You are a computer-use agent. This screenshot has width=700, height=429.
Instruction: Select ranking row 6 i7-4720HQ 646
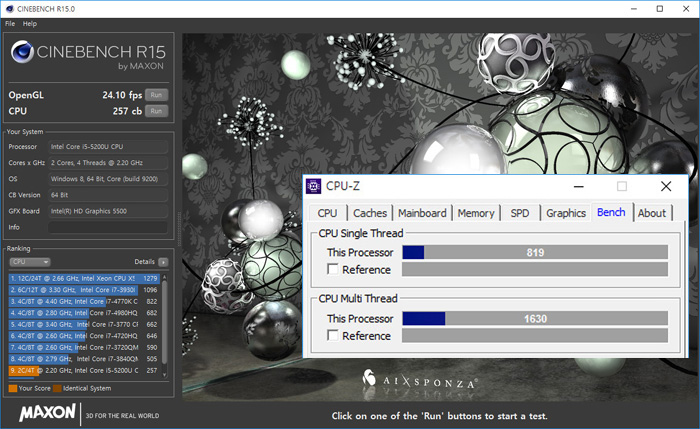click(x=84, y=336)
